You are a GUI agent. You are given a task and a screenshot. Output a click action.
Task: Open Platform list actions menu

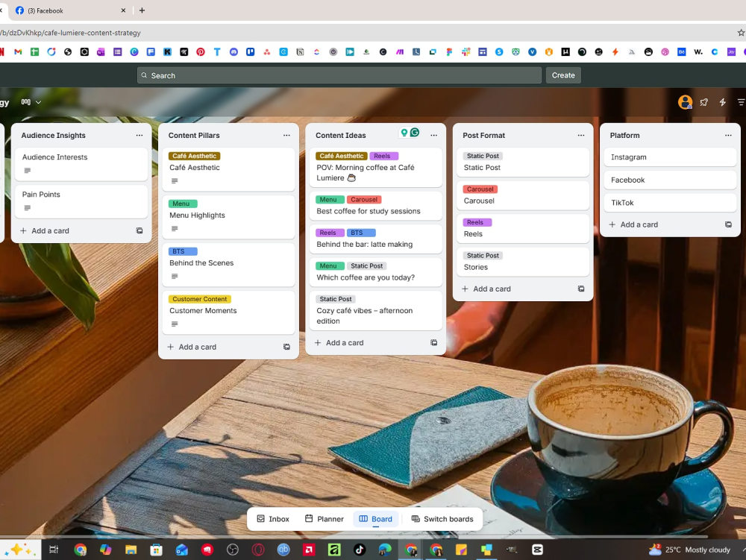coord(728,136)
